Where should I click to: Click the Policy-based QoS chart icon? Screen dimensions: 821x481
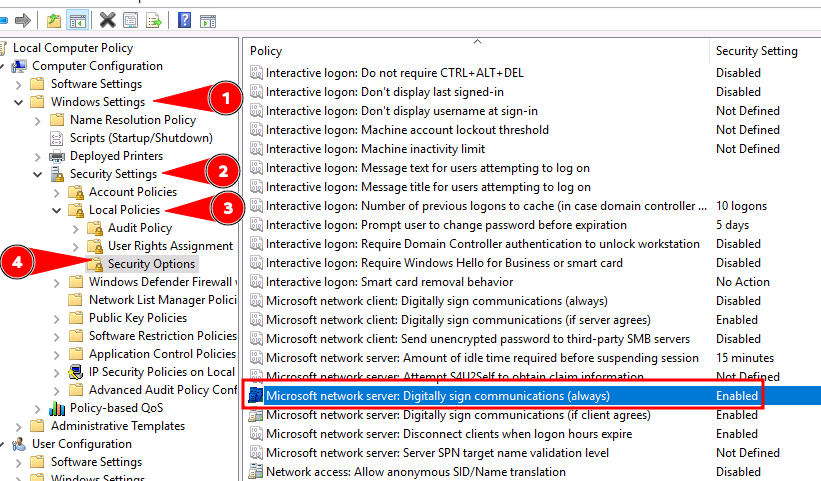tap(57, 408)
